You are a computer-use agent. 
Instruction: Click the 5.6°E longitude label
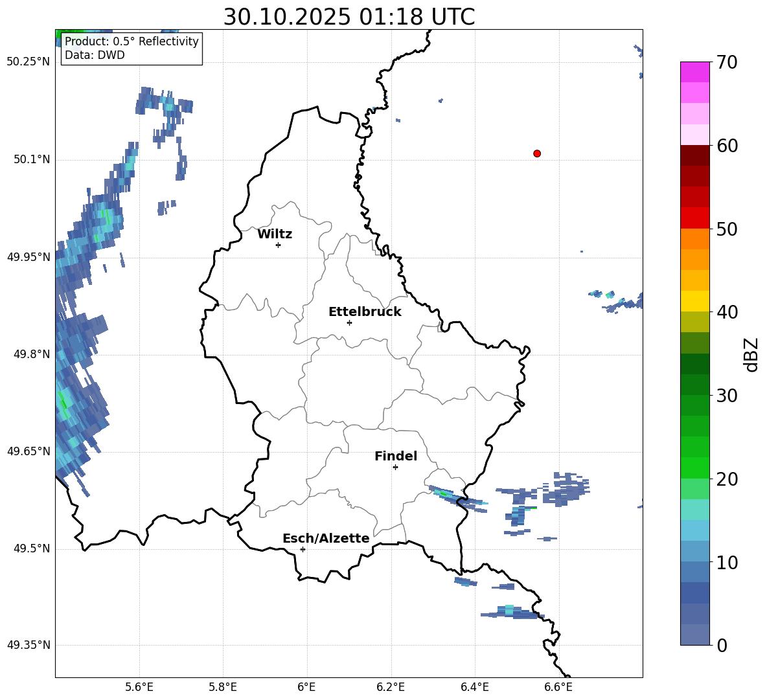coord(139,687)
